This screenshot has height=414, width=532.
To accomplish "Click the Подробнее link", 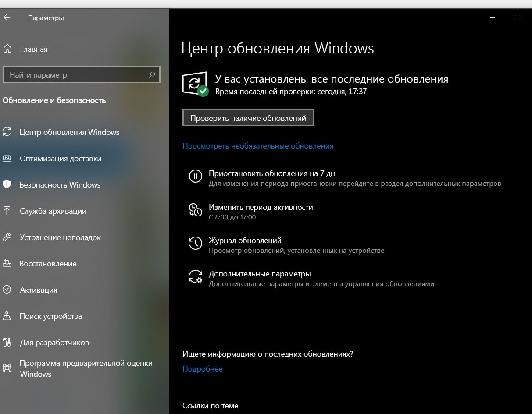I will (203, 368).
